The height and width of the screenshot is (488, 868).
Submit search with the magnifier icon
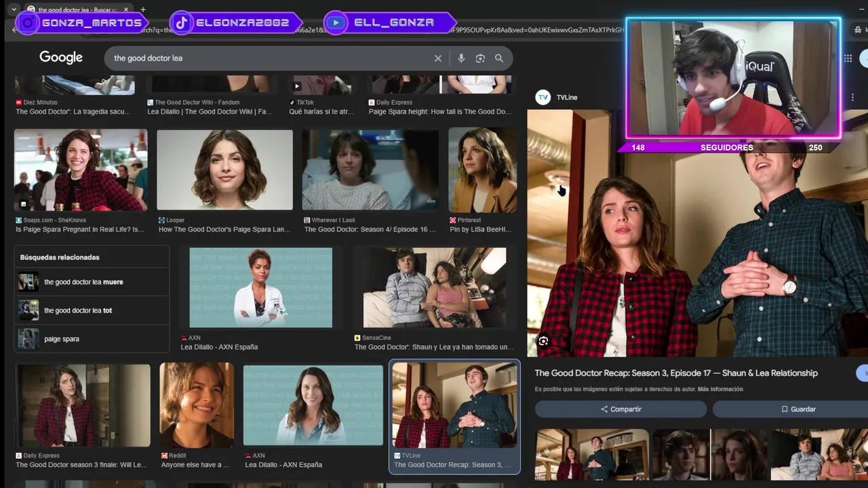(499, 58)
